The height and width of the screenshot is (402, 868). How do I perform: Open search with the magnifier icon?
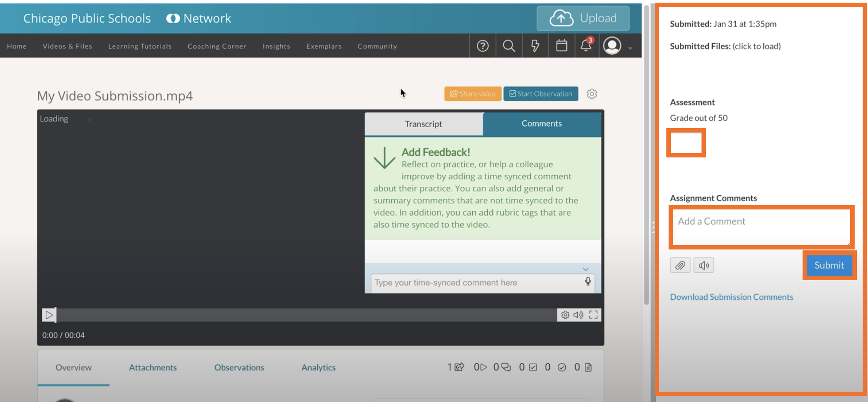509,46
